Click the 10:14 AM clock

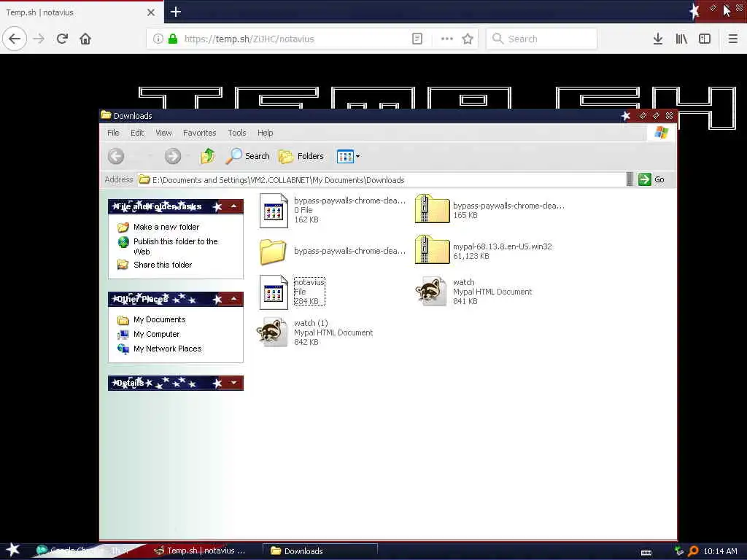720,551
